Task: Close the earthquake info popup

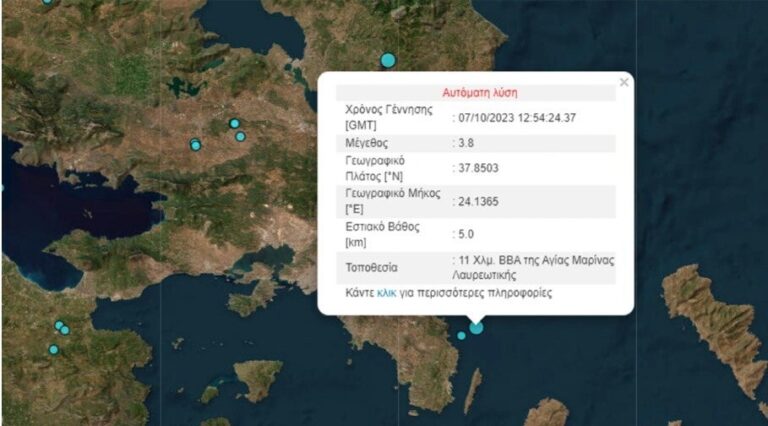Action: (x=624, y=82)
